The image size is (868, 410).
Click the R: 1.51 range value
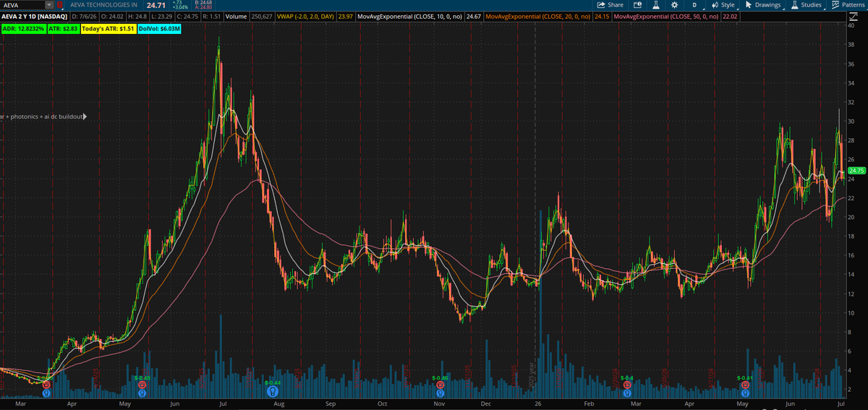tap(212, 16)
